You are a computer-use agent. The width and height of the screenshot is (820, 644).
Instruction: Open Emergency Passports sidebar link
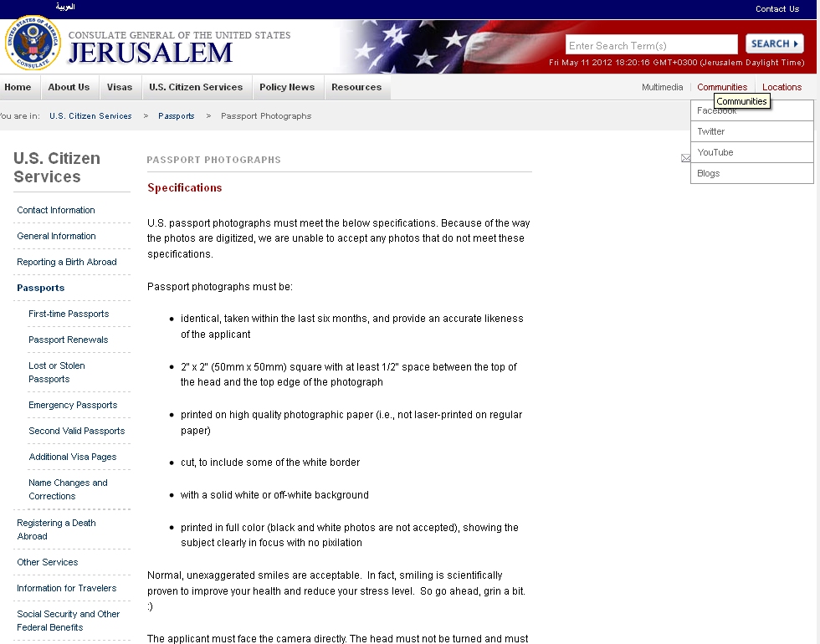coord(73,405)
